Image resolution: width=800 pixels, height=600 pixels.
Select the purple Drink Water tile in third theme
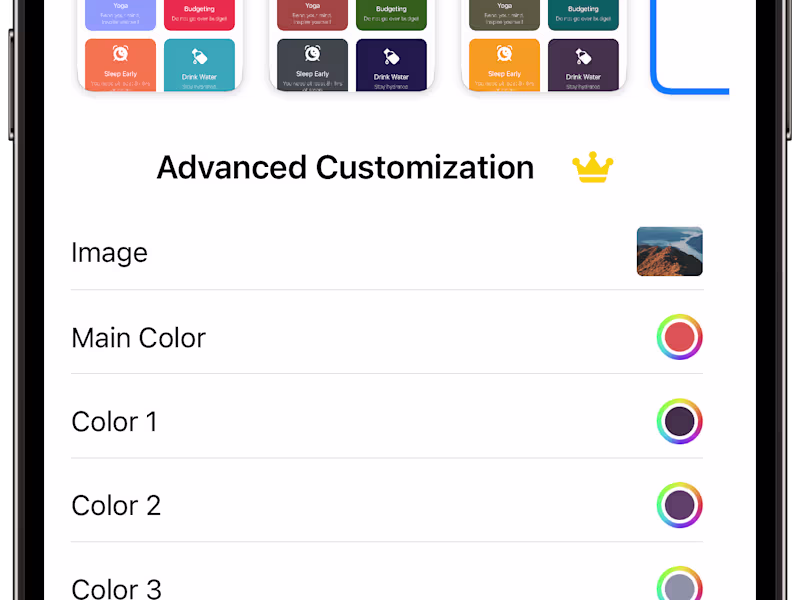(x=583, y=65)
